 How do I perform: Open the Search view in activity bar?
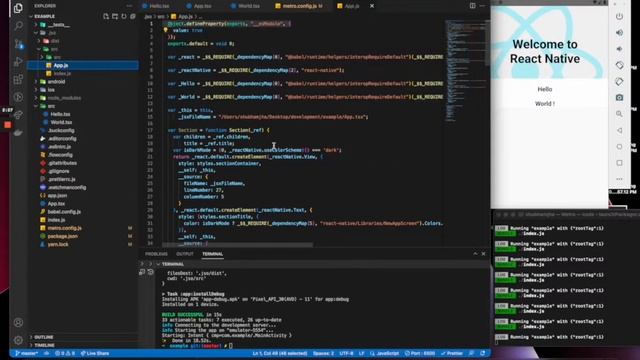coord(18,26)
